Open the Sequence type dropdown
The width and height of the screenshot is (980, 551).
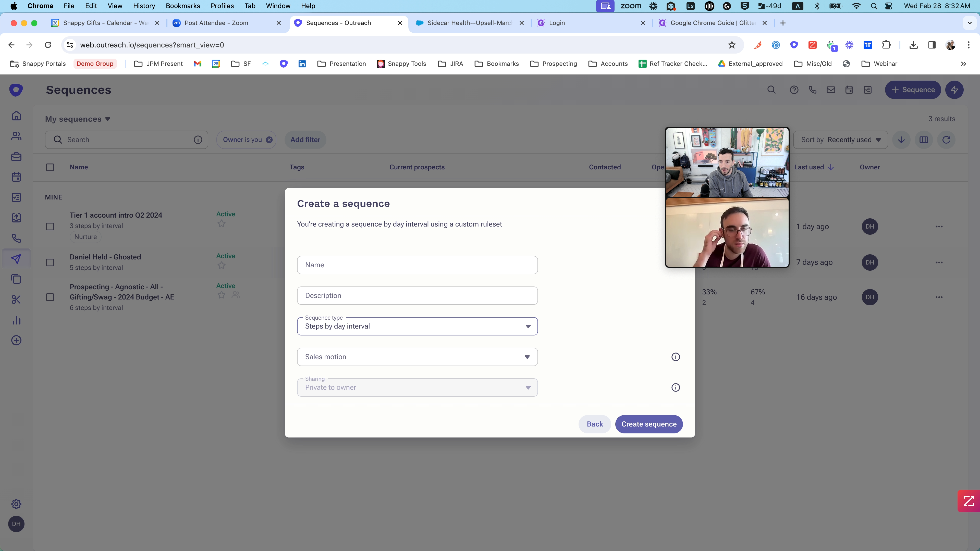click(x=417, y=326)
